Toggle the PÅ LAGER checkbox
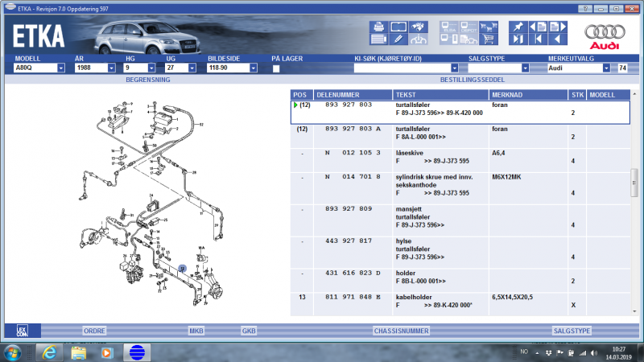 [x=276, y=69]
